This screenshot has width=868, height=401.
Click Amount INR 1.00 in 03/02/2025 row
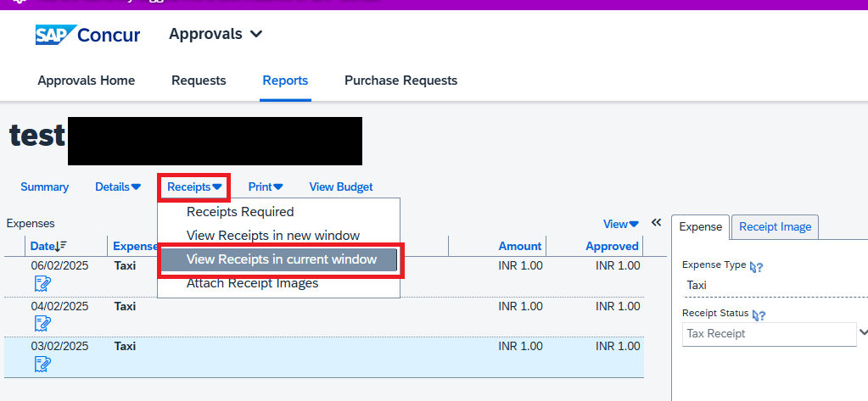click(520, 346)
